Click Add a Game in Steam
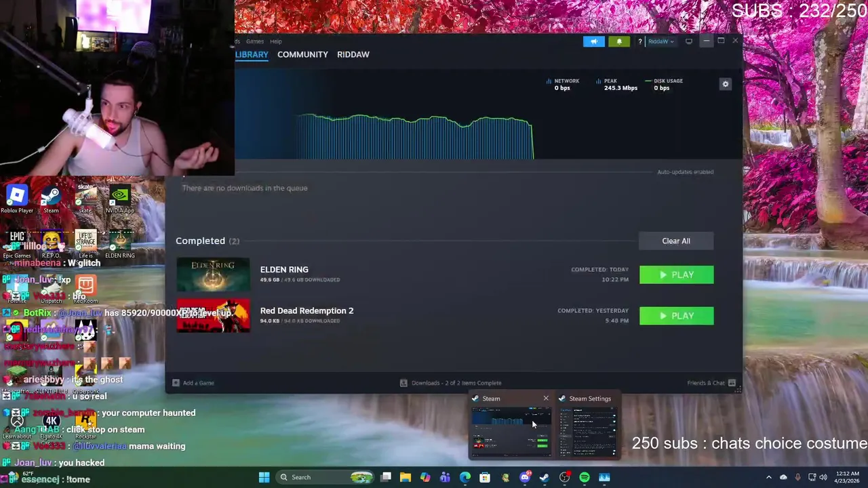The width and height of the screenshot is (868, 488). point(193,383)
